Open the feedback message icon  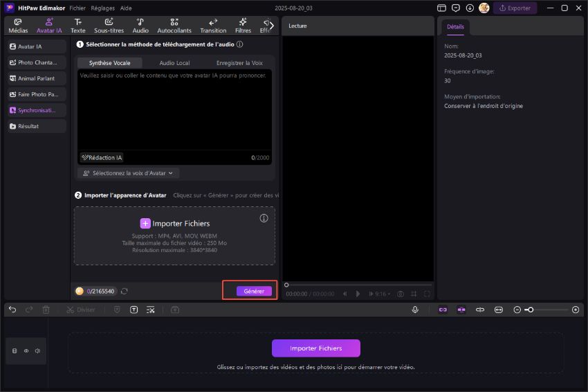click(x=456, y=8)
